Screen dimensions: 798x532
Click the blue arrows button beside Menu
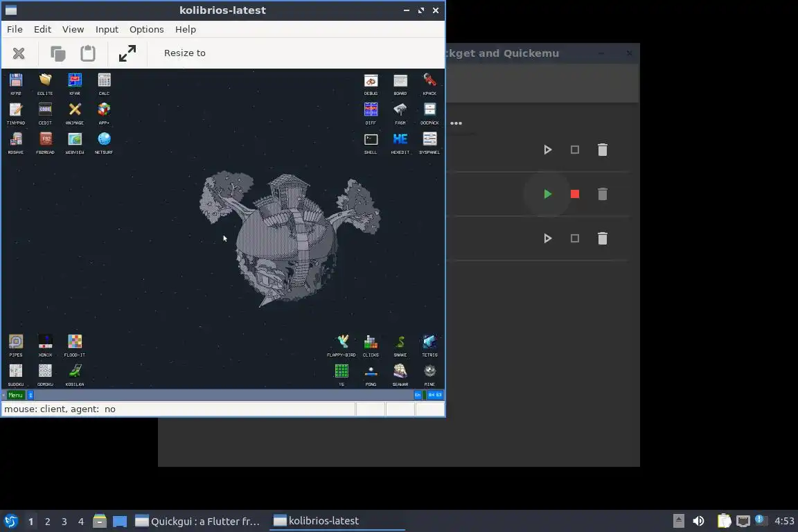click(30, 395)
